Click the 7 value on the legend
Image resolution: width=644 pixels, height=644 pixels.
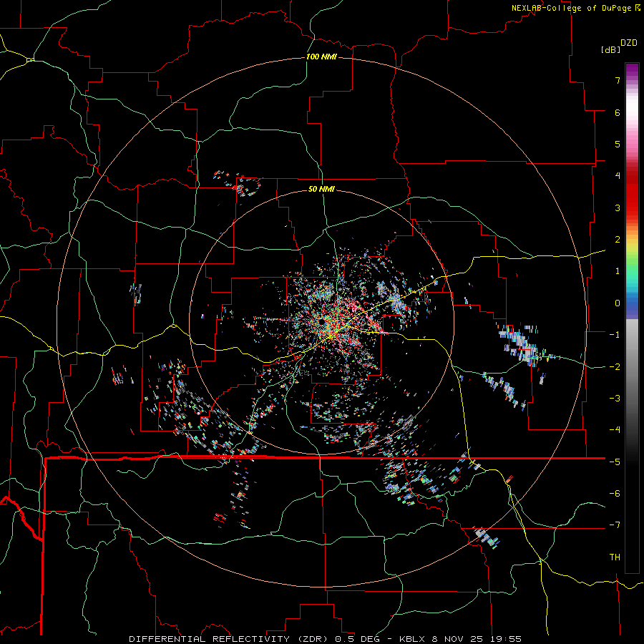[618, 80]
